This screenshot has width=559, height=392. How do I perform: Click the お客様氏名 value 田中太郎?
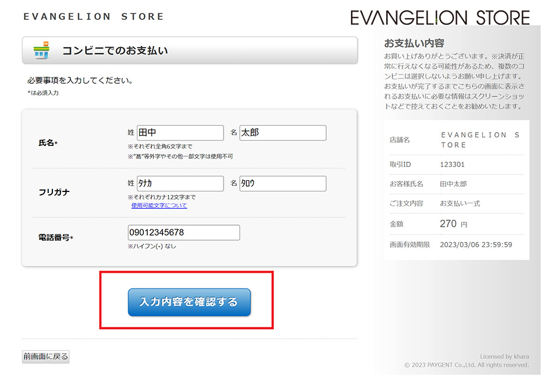(x=453, y=184)
